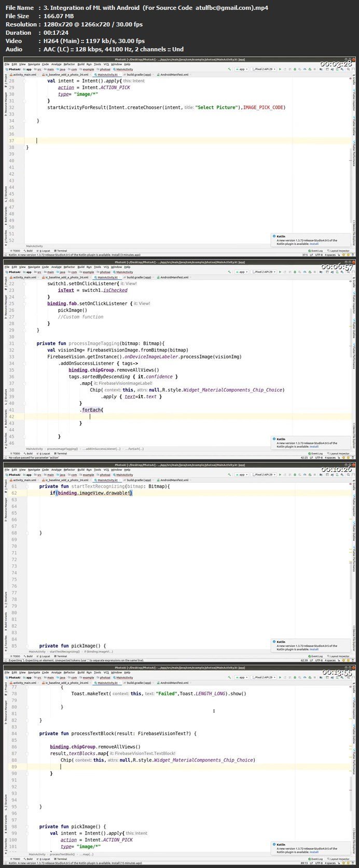Click the green Run icon in 00:03:28 frame
The image size is (359, 868).
pyautogui.click(x=281, y=69)
